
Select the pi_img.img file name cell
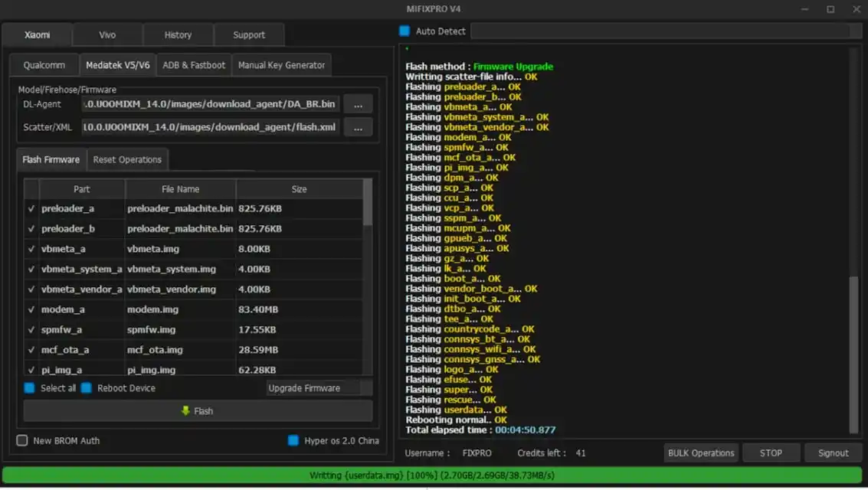pyautogui.click(x=180, y=370)
